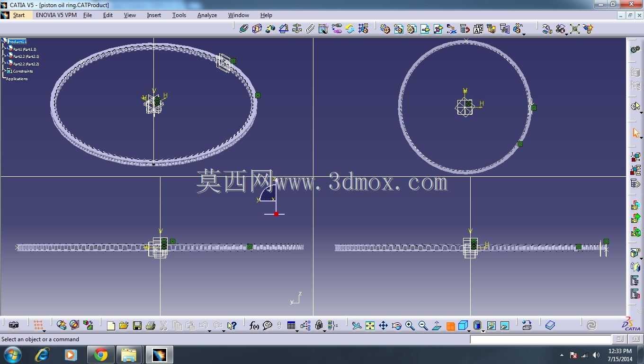Click the Print icon

[x=151, y=326]
